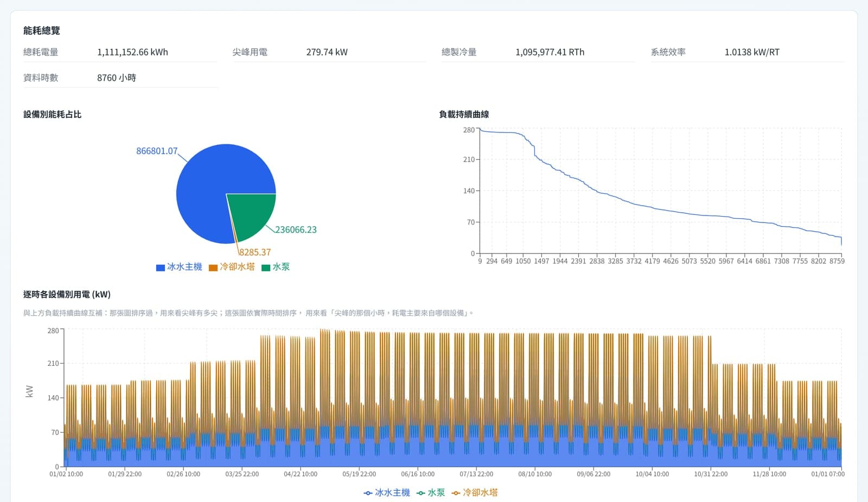The width and height of the screenshot is (868, 502).
Task: Click the peak demand value 279.74 kW
Action: point(327,52)
